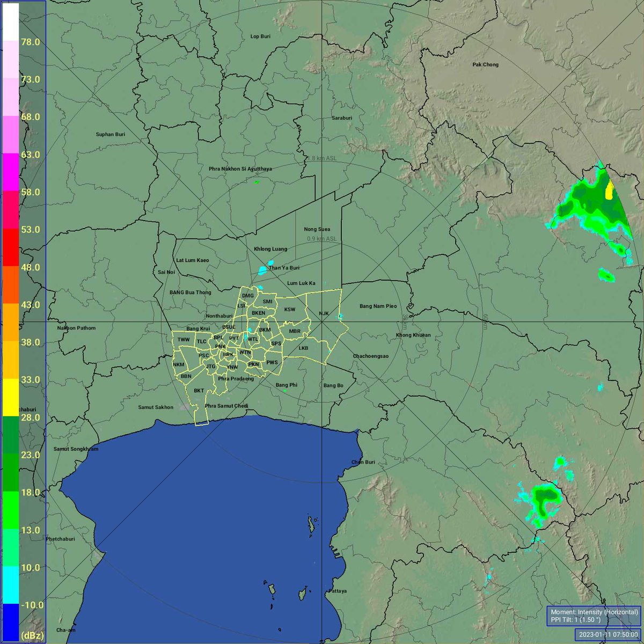The image size is (644, 644).
Task: Click the 'TWW' district code
Action: coord(184,340)
